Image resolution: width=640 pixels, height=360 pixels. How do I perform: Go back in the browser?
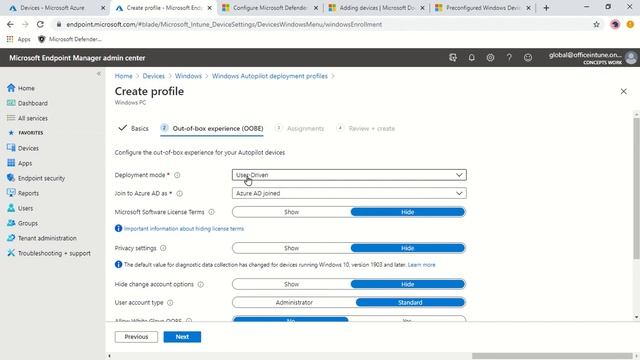pyautogui.click(x=10, y=24)
